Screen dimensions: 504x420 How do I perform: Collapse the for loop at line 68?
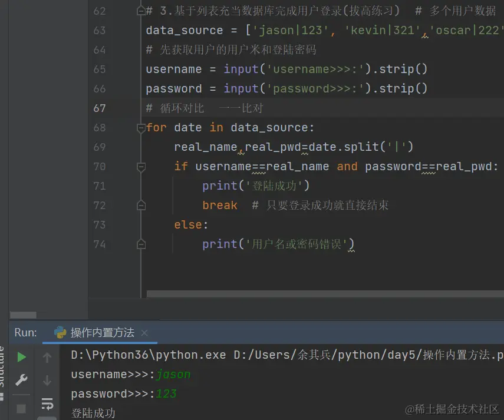141,128
